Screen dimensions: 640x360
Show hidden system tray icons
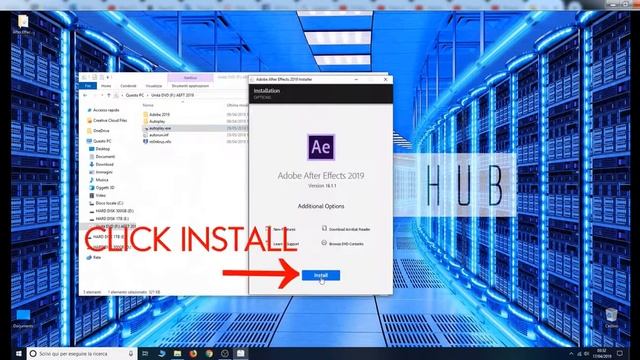point(571,353)
